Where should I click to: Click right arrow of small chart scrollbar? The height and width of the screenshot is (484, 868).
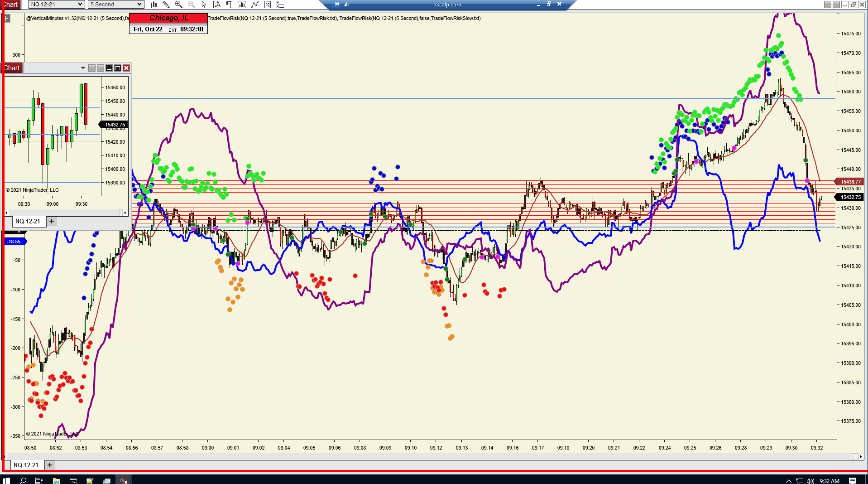[x=125, y=213]
